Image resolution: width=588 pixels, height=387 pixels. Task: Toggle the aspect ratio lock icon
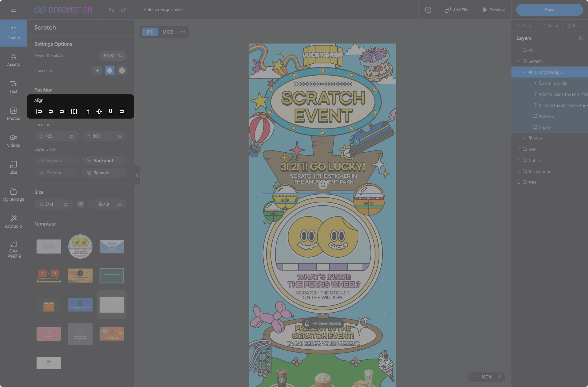81,204
